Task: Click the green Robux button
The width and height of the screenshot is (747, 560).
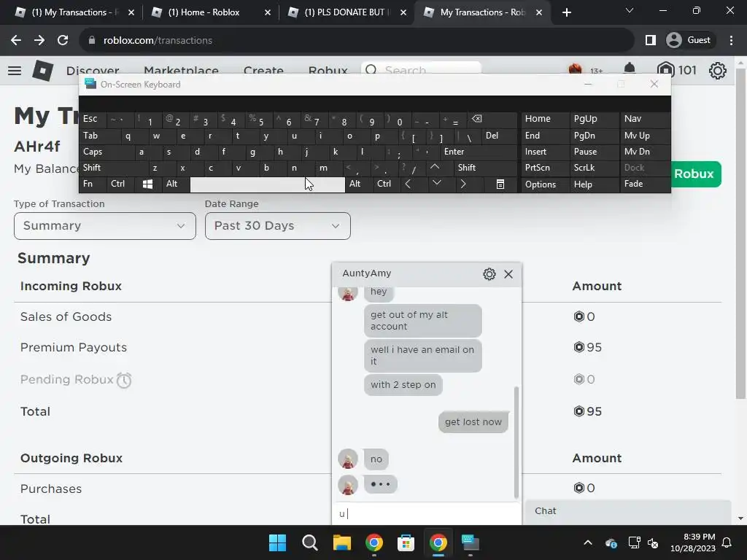Action: [x=696, y=174]
